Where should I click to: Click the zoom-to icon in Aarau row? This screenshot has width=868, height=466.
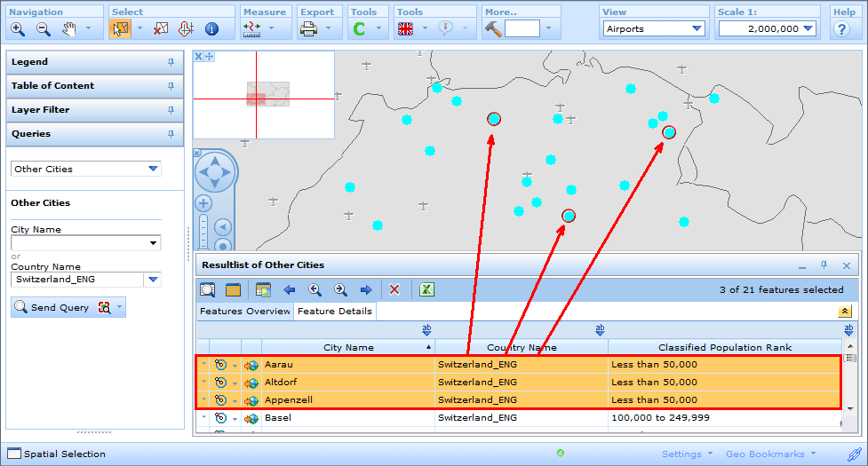(x=220, y=365)
